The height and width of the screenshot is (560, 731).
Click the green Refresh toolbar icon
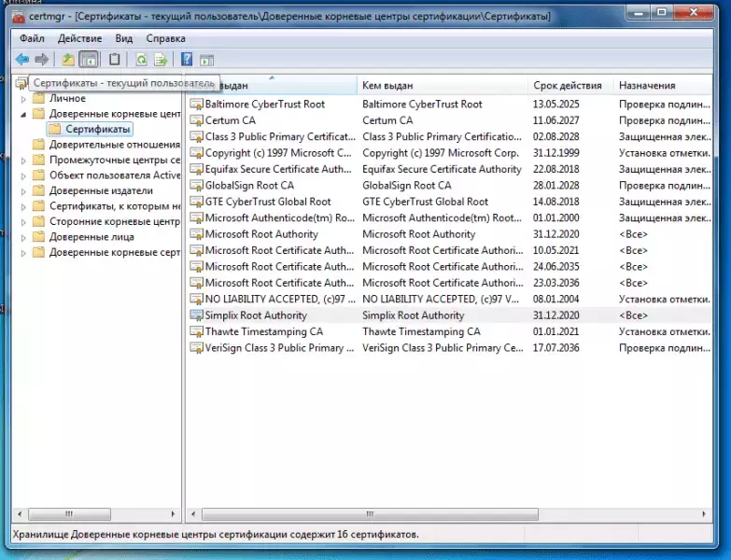pos(141,59)
